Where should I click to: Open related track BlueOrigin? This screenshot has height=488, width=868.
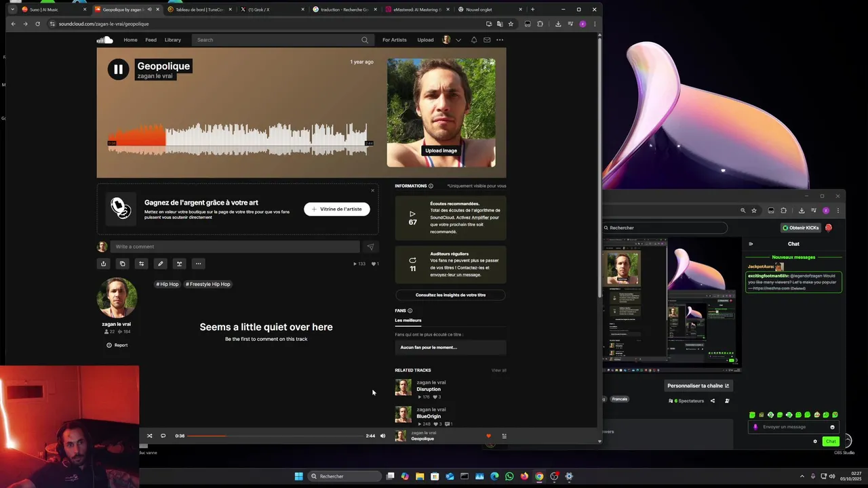click(x=429, y=416)
